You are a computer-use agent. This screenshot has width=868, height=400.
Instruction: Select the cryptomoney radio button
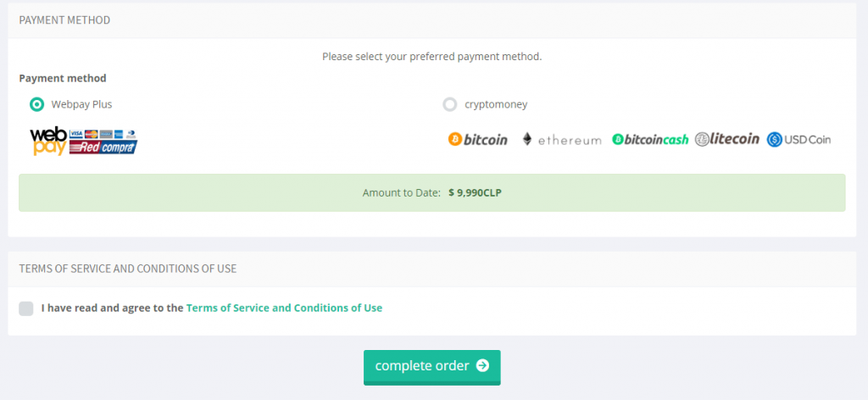click(450, 104)
